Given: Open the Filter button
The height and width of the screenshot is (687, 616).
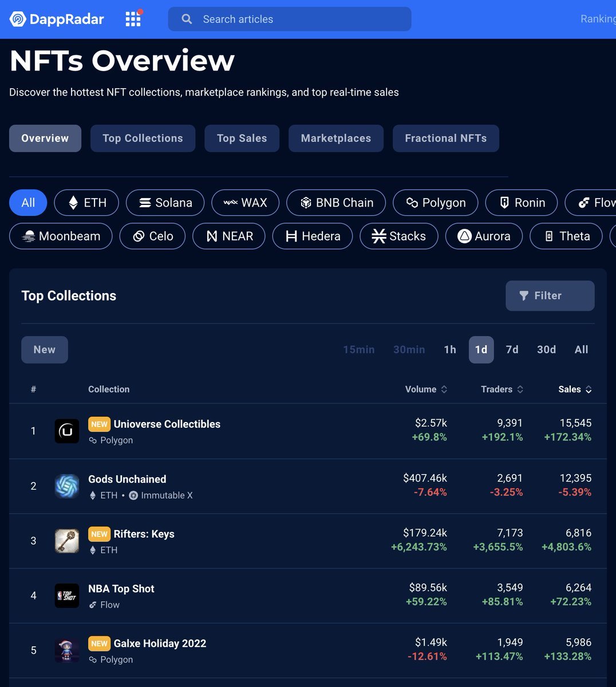Looking at the screenshot, I should (550, 295).
